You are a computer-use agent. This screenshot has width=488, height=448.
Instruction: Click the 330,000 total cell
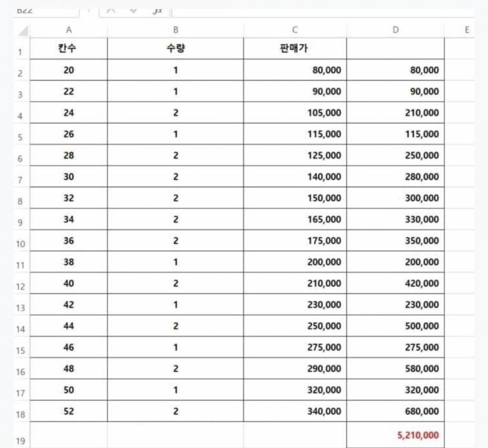coord(395,219)
